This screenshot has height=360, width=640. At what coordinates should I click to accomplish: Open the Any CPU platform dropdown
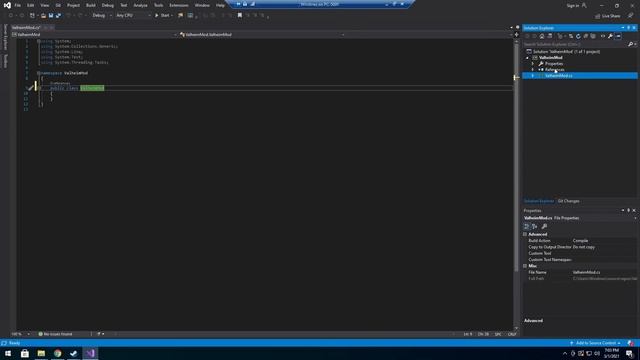pyautogui.click(x=133, y=16)
